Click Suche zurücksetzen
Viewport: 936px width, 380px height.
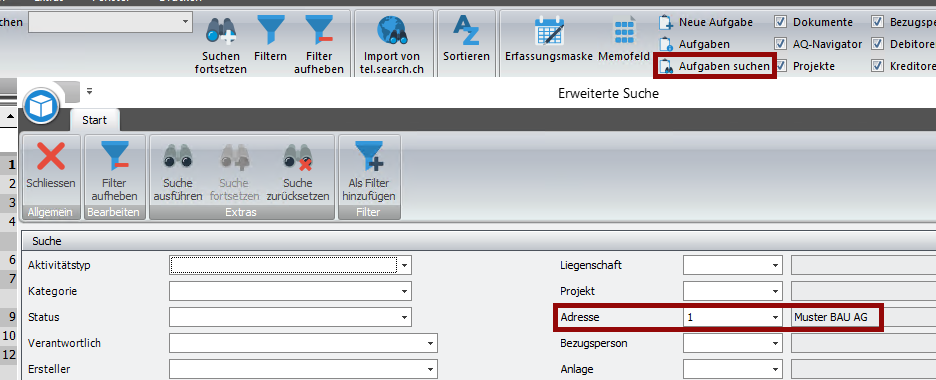point(298,173)
